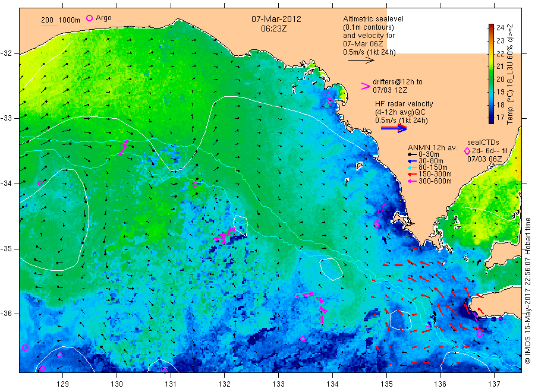Click longitude label 129

63,384
